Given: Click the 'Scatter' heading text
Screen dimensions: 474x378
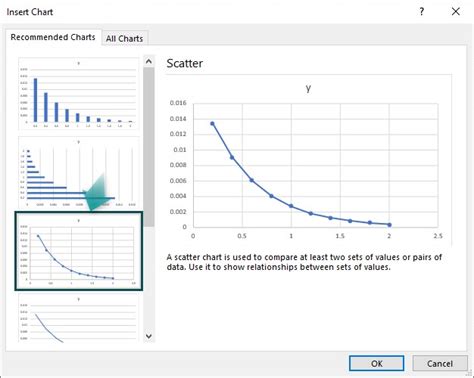Looking at the screenshot, I should (185, 63).
